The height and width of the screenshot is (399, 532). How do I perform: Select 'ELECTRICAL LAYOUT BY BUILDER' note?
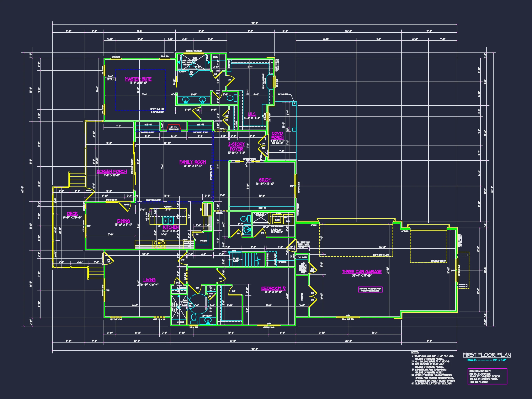(431, 383)
